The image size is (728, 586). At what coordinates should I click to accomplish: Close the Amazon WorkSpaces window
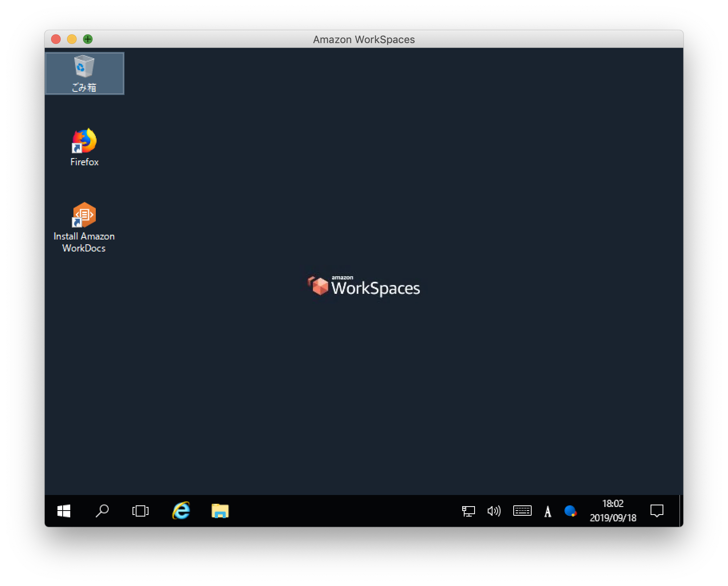point(56,39)
